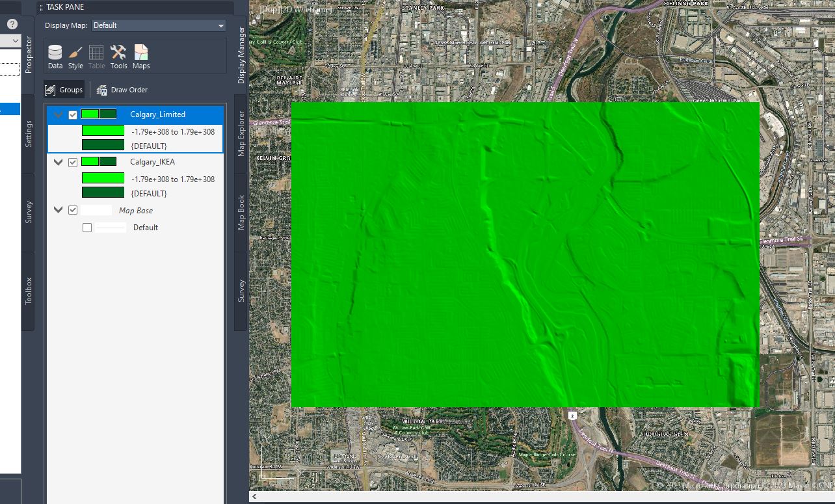
Task: Collapse the Calgary_IKEA group chevron
Action: click(x=58, y=162)
